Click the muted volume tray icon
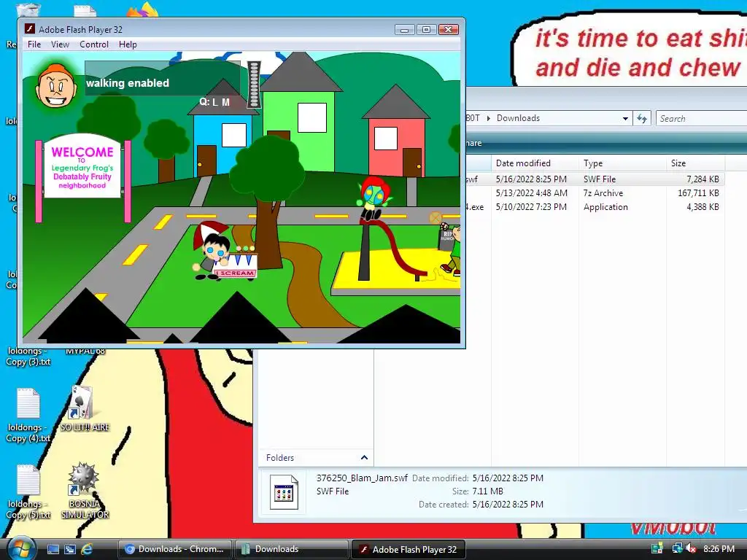This screenshot has height=560, width=747. pos(691,549)
